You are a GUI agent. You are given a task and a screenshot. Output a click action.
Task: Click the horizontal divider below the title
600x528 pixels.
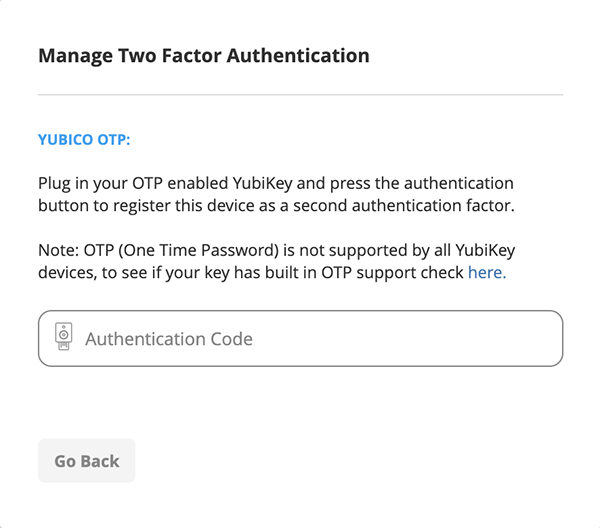pos(300,94)
